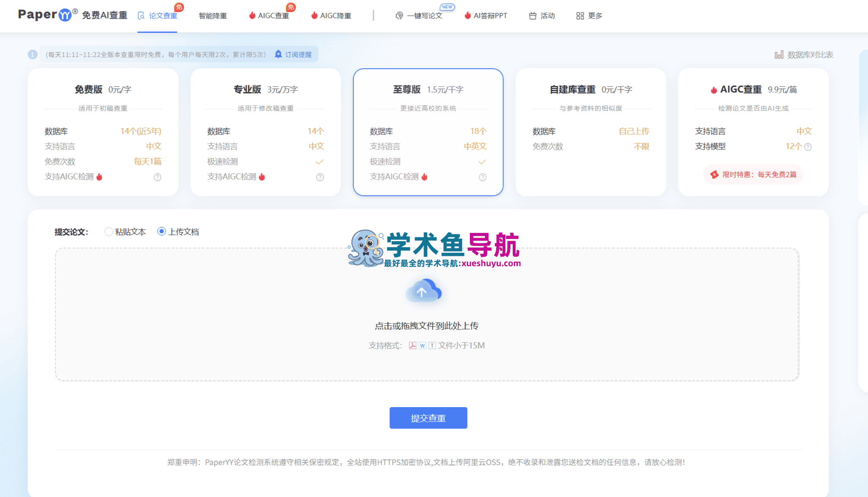Viewport: 868px width, 497px height.
Task: Click help icon in 至尊版 AIGC检测 row
Action: click(483, 177)
